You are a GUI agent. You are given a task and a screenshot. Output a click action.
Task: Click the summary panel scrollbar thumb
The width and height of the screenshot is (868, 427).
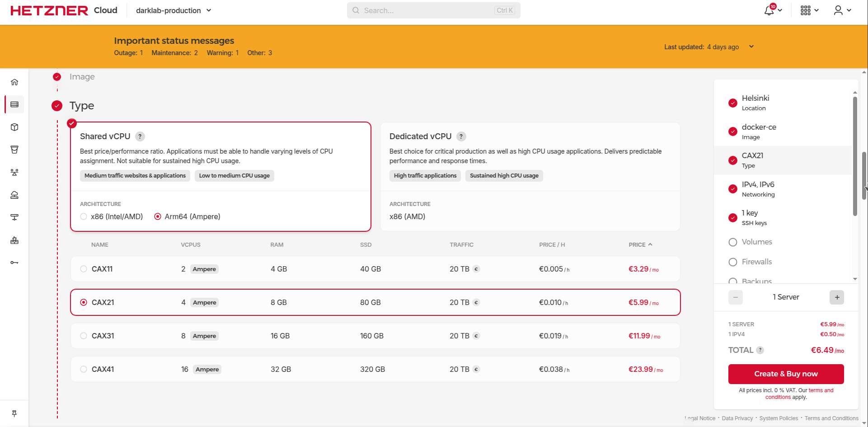855,156
